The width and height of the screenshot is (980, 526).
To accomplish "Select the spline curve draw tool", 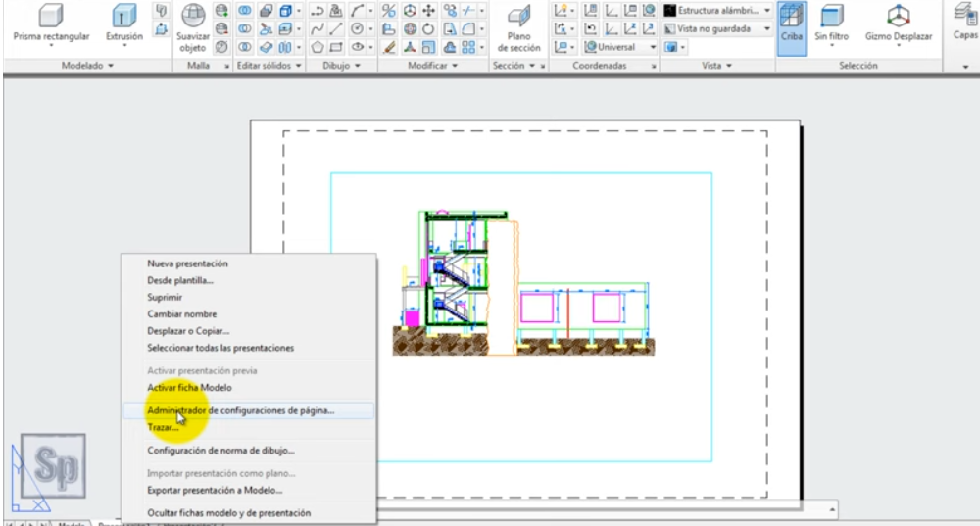I will point(318,28).
